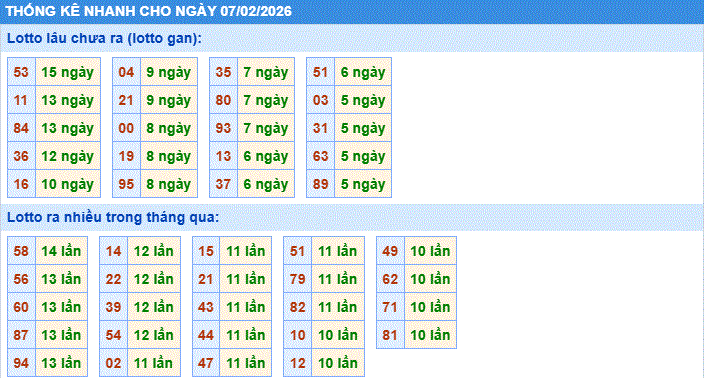Select '7 ngày' beside number 80
This screenshot has width=706, height=378.
(x=266, y=100)
